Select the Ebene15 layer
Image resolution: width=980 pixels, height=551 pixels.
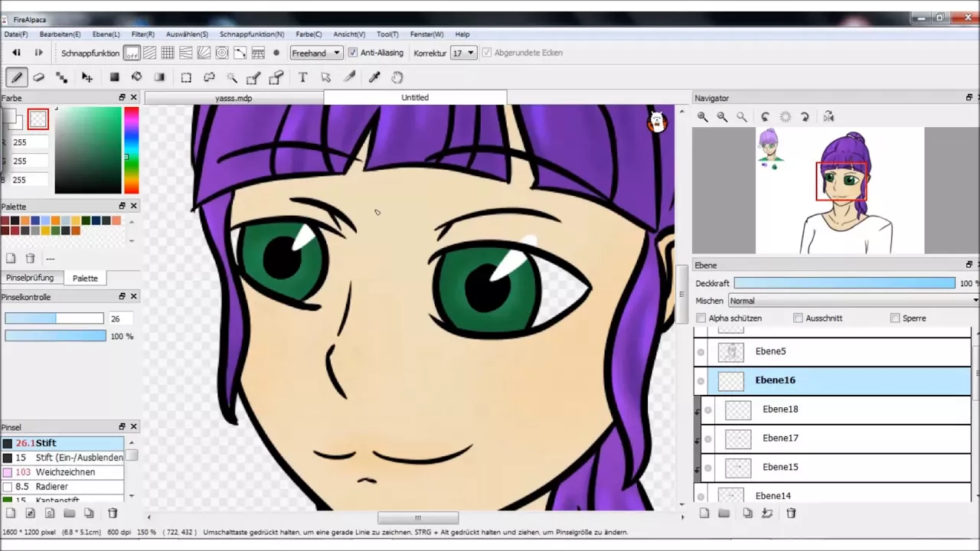coord(835,467)
